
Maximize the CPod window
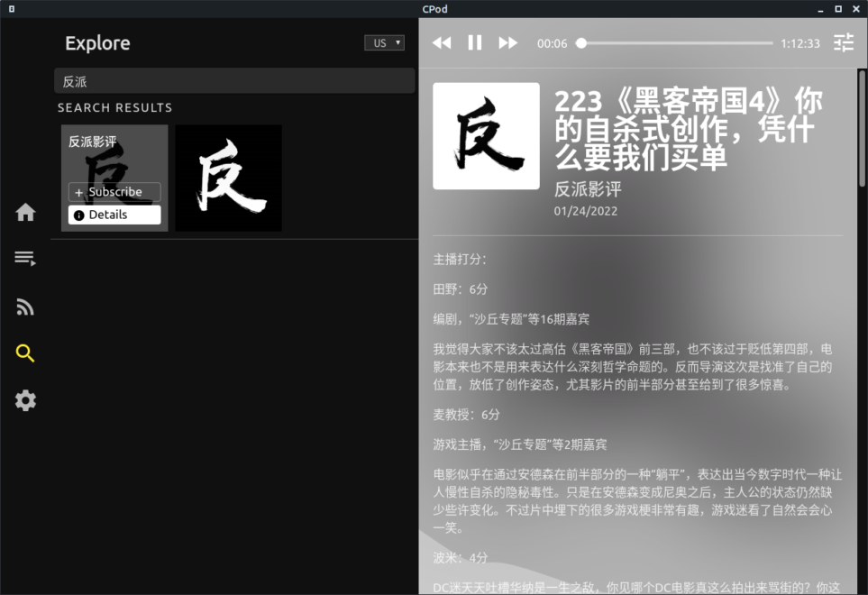838,9
